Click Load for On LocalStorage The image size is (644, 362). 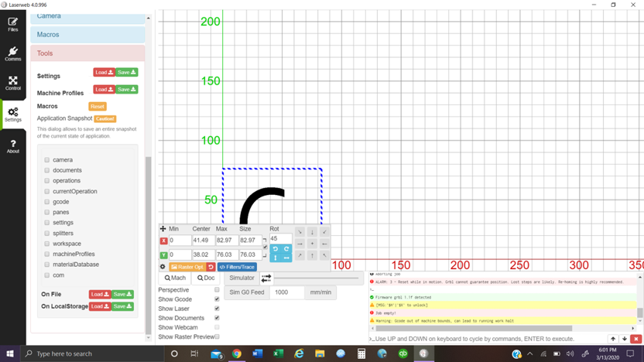click(100, 306)
